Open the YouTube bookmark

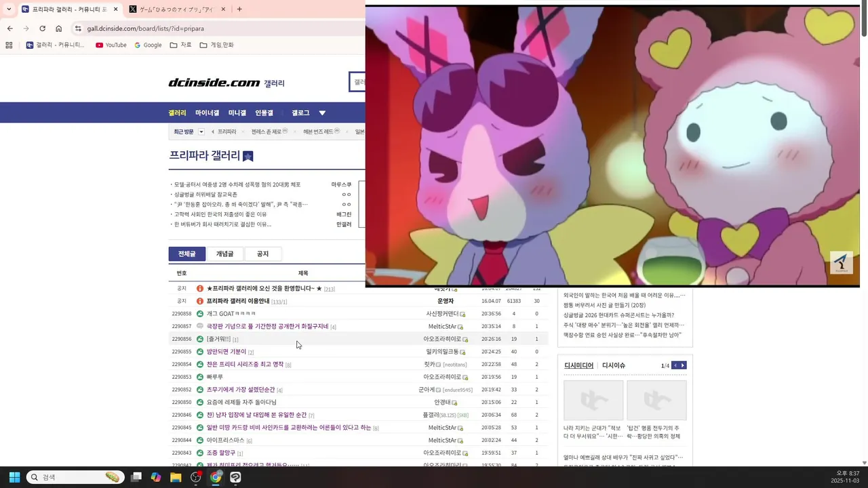[111, 45]
